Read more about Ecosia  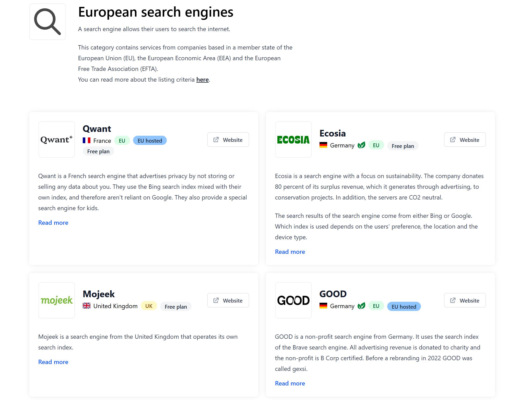290,252
